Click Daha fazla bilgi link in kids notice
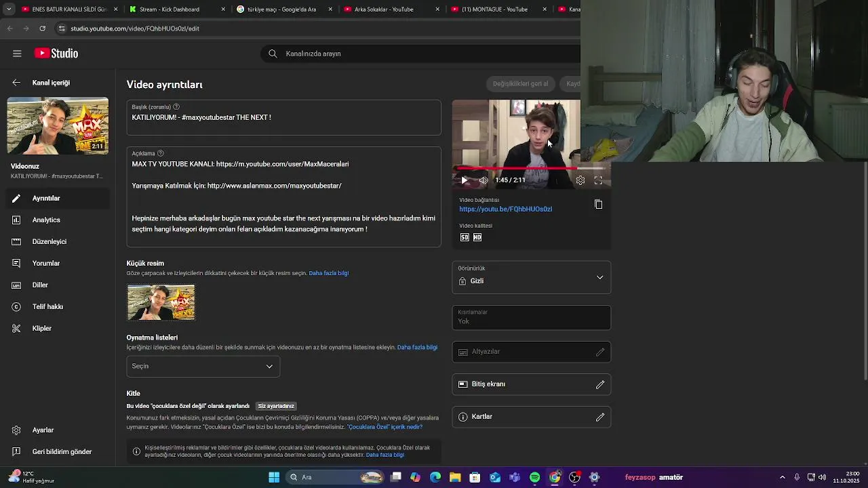Viewport: 868px width, 488px height. (385, 455)
